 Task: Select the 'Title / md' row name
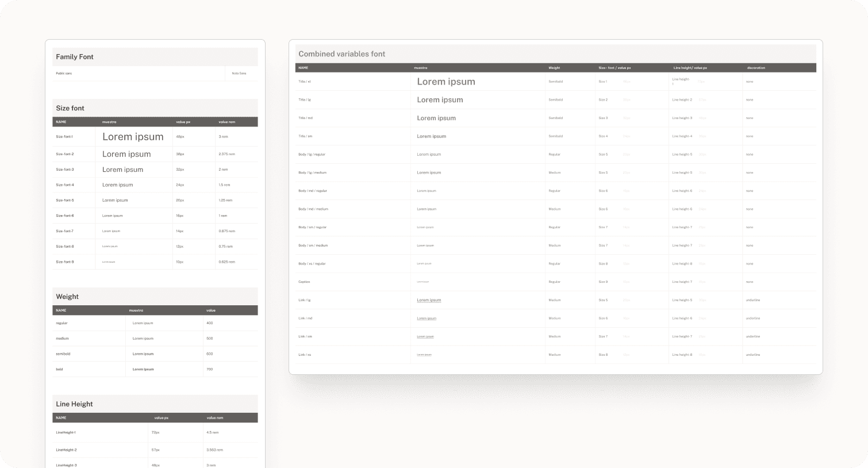pos(305,118)
